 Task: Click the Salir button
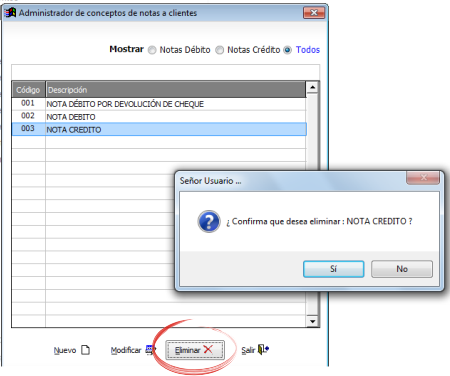[x=255, y=350]
